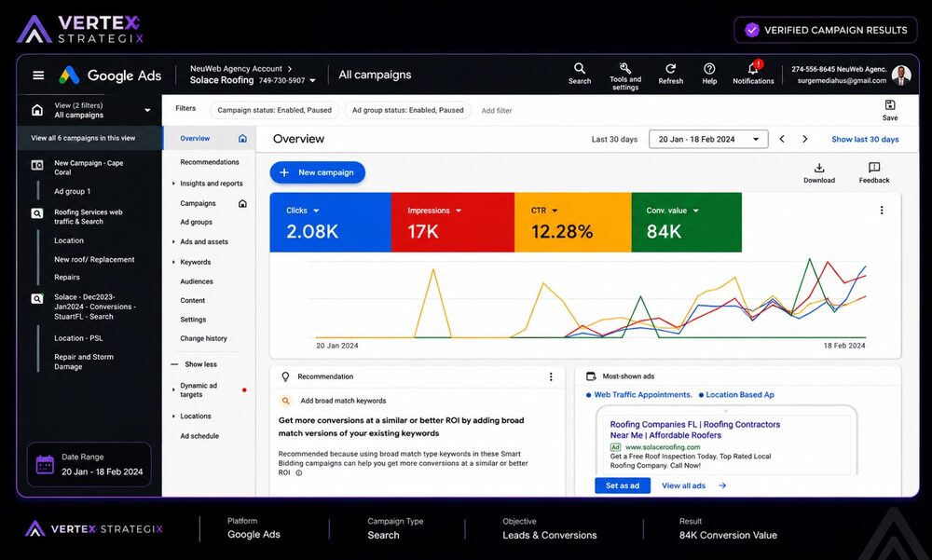This screenshot has width=932, height=560.
Task: Click Show last 30 days link
Action: tap(865, 139)
